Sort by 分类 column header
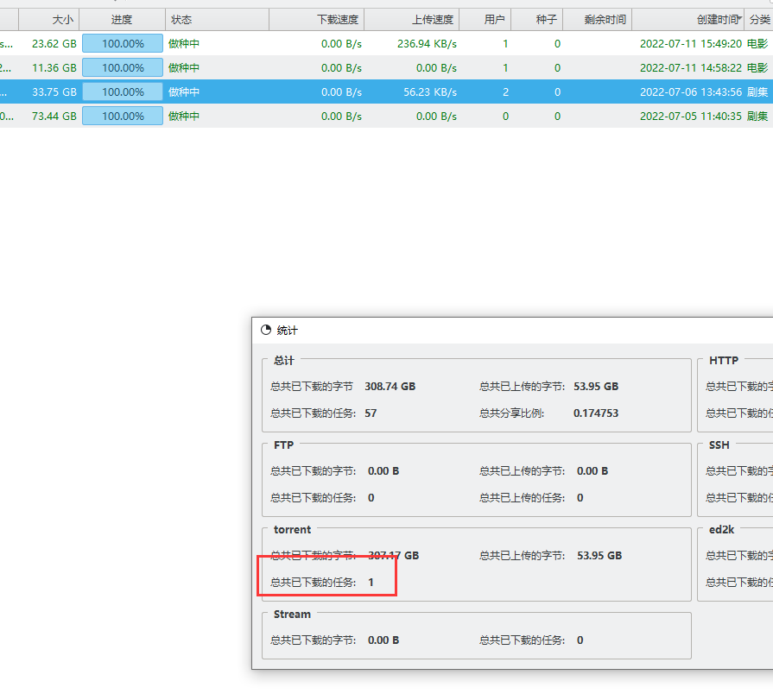 759,20
